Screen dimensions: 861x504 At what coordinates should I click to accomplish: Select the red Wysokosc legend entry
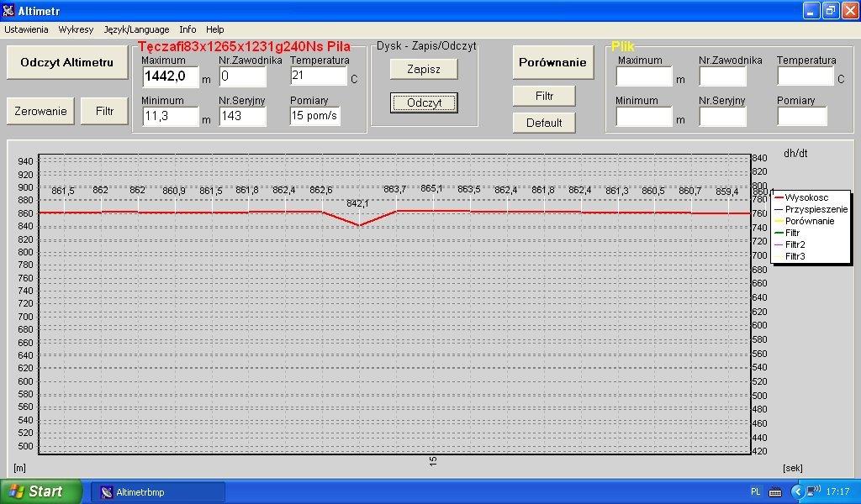[x=806, y=197]
